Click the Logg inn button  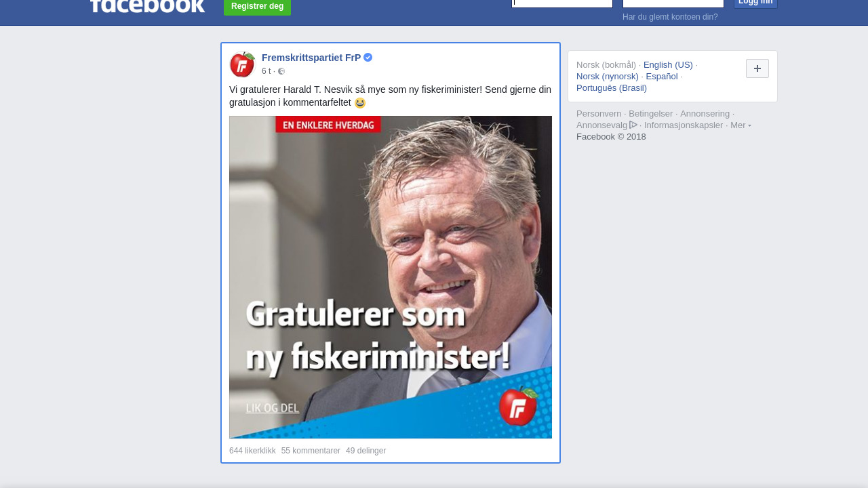pos(755,3)
